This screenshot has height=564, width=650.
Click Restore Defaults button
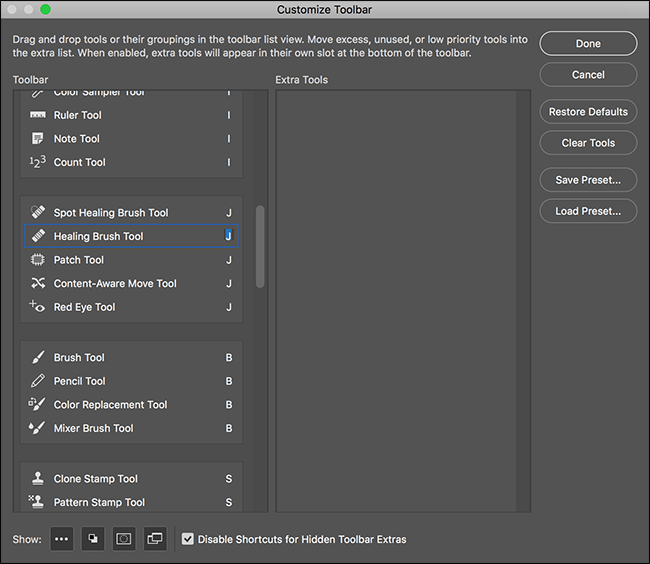[x=588, y=111]
